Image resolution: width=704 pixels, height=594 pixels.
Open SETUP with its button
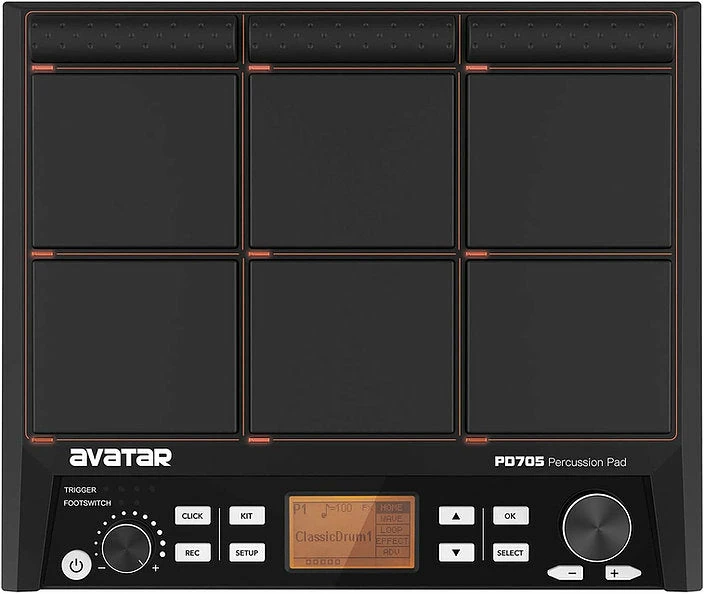pyautogui.click(x=246, y=552)
